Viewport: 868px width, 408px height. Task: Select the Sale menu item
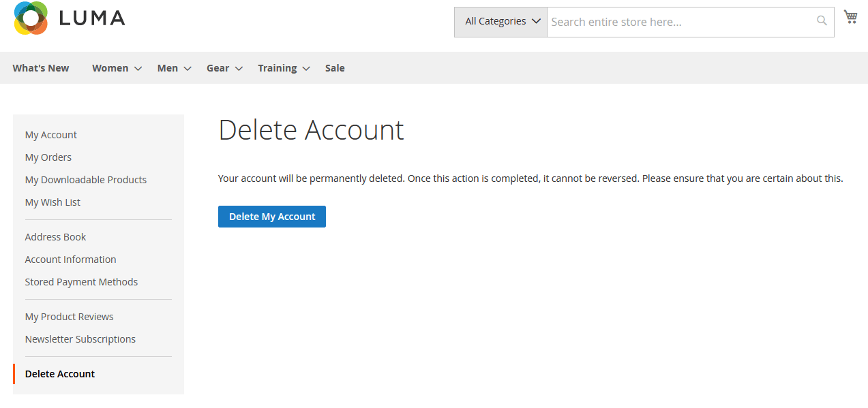coord(334,67)
